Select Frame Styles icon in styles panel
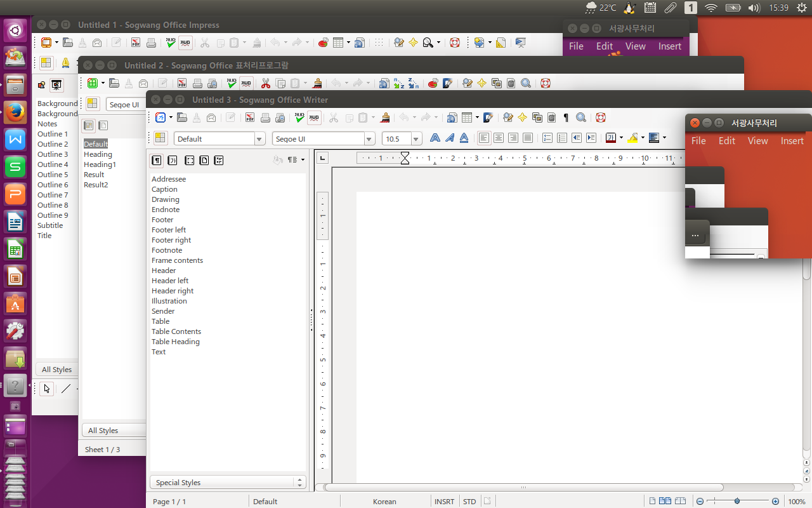Viewport: 812px width, 508px height. click(x=189, y=160)
